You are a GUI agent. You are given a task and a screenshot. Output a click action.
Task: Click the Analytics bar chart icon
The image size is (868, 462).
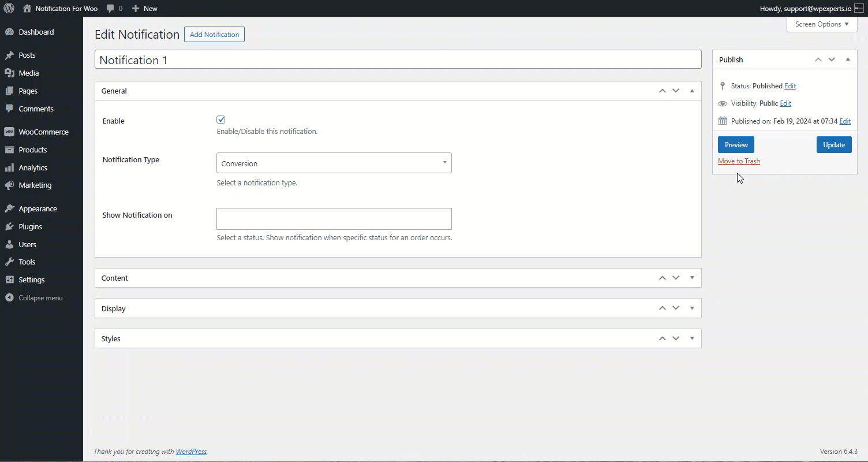(9, 168)
